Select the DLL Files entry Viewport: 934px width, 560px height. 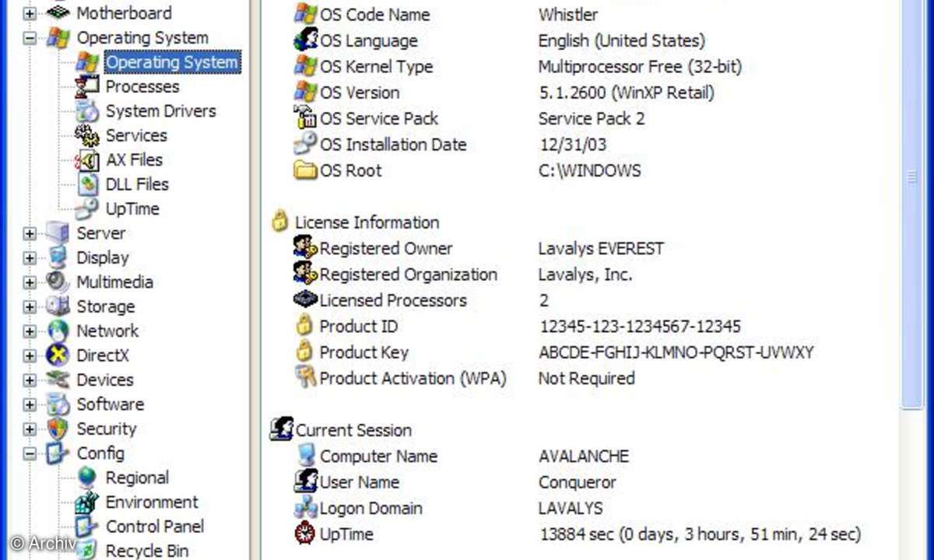[137, 184]
